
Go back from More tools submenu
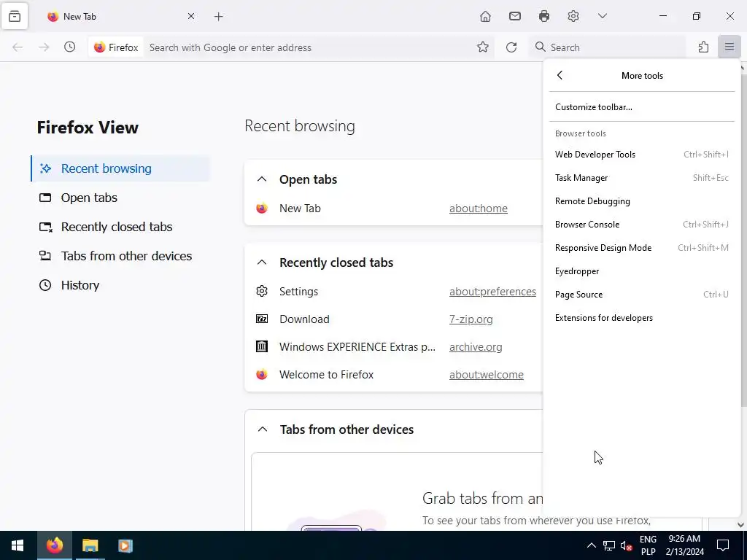click(x=560, y=75)
